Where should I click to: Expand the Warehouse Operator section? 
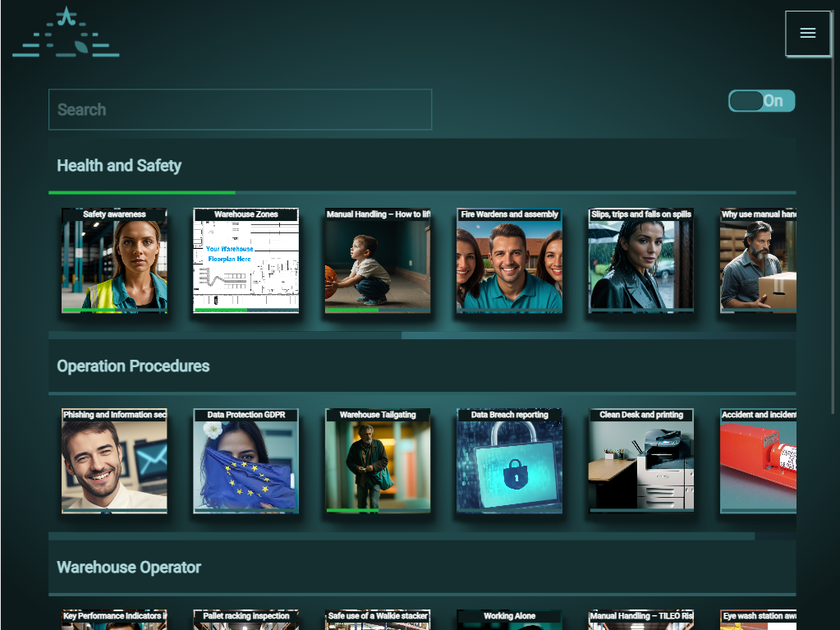click(129, 568)
